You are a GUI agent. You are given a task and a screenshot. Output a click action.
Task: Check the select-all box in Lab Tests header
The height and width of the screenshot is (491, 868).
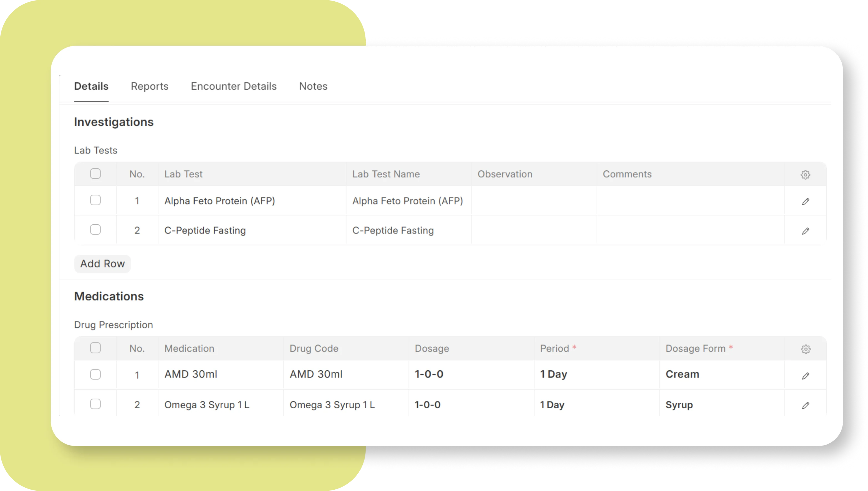[x=96, y=173]
